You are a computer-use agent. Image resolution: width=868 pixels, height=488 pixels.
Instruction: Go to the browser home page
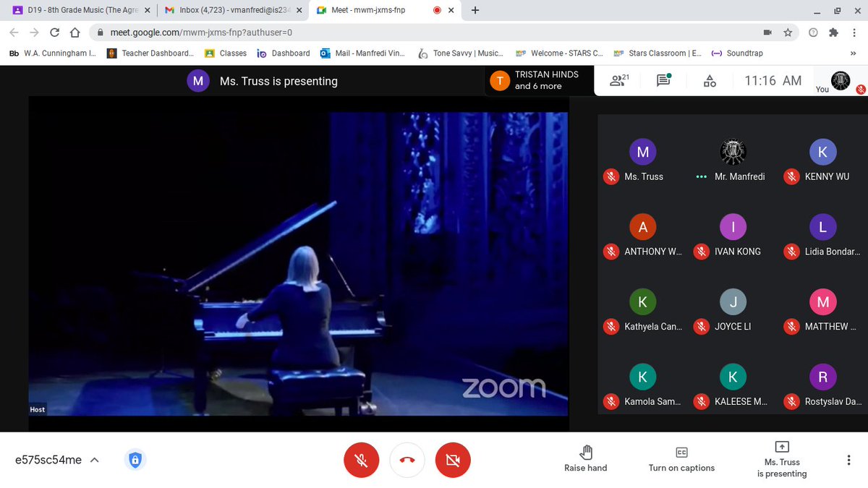pyautogui.click(x=75, y=33)
